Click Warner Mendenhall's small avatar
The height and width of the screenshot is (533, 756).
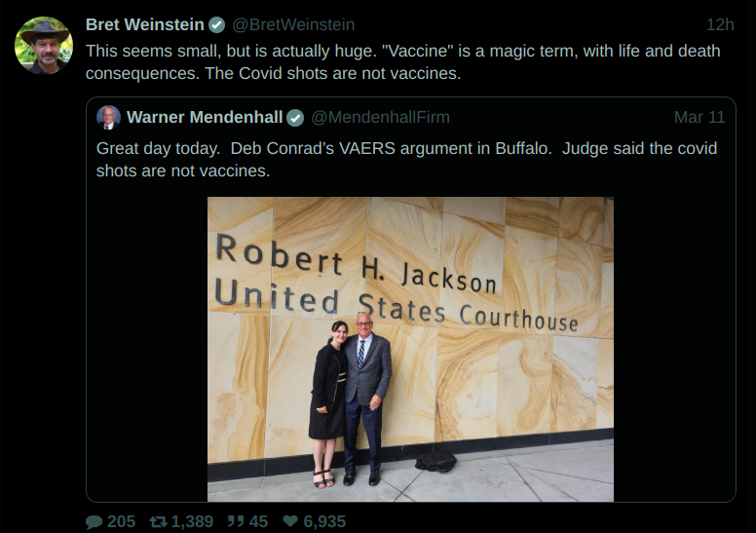pos(108,117)
